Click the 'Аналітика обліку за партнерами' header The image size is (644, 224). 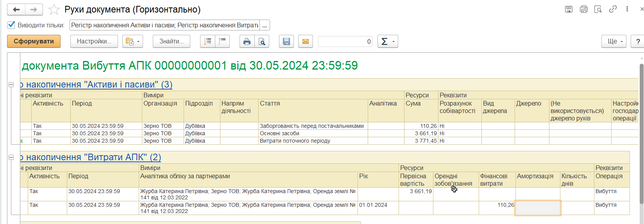pos(249,180)
